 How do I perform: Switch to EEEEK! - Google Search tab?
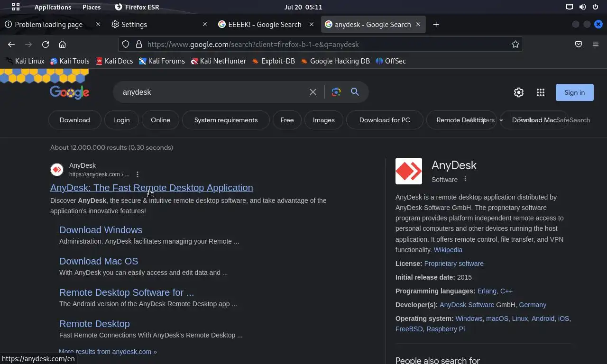click(x=265, y=24)
